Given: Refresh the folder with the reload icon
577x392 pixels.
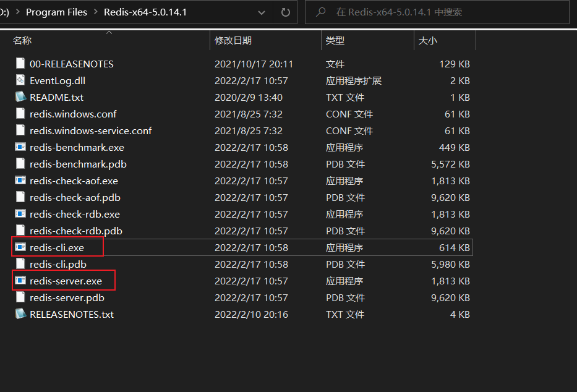Looking at the screenshot, I should (x=285, y=12).
